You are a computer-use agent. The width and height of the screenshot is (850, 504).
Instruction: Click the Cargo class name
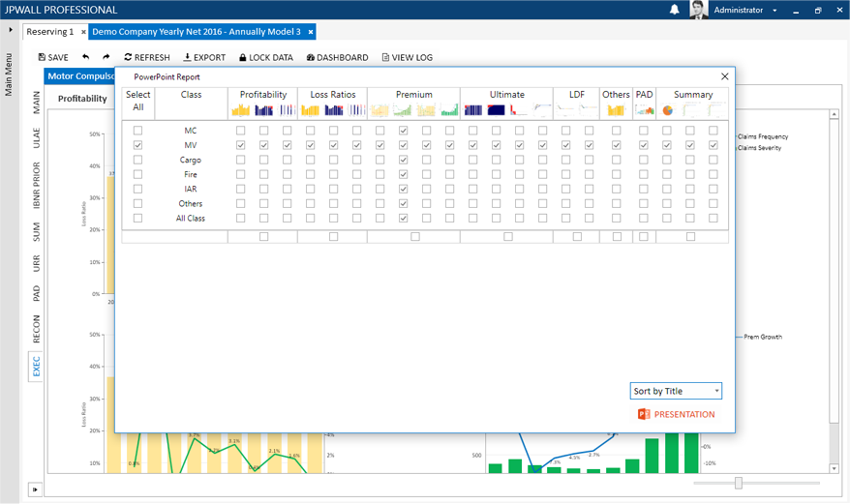coord(191,160)
